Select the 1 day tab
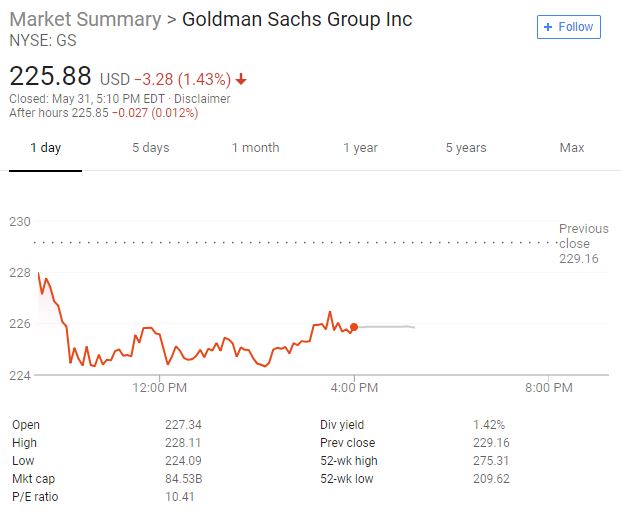The image size is (621, 517). coord(45,148)
